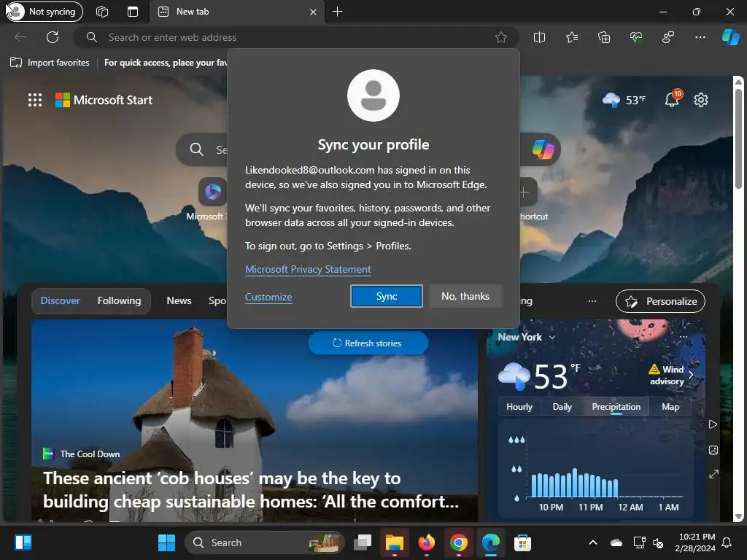The image size is (747, 560).
Task: Open Widgets icon in taskbar corner
Action: pos(23,542)
